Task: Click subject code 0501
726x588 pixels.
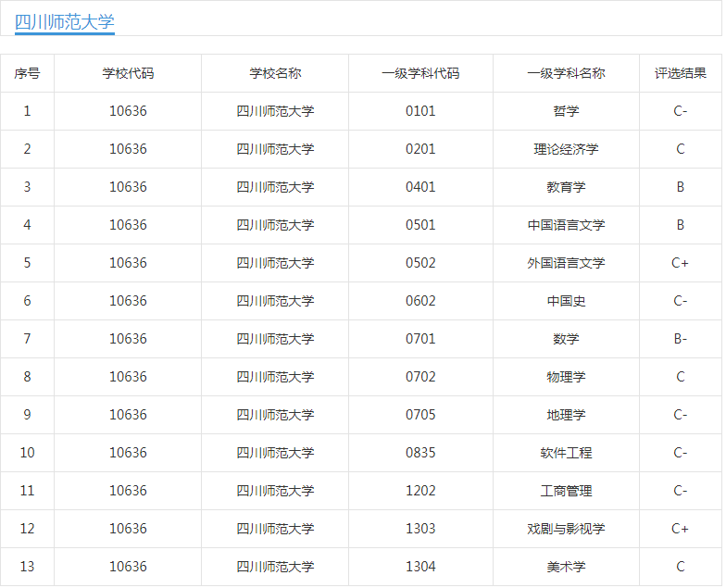Action: (420, 225)
